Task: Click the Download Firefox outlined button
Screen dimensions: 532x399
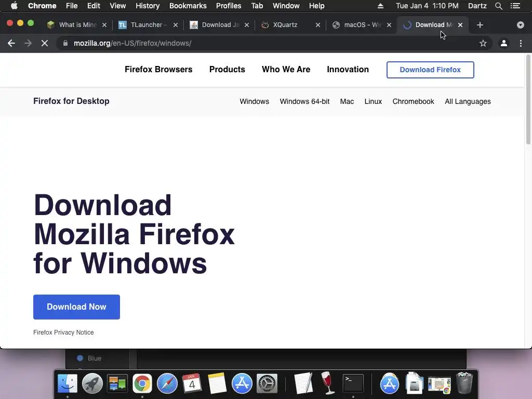Action: [430, 70]
